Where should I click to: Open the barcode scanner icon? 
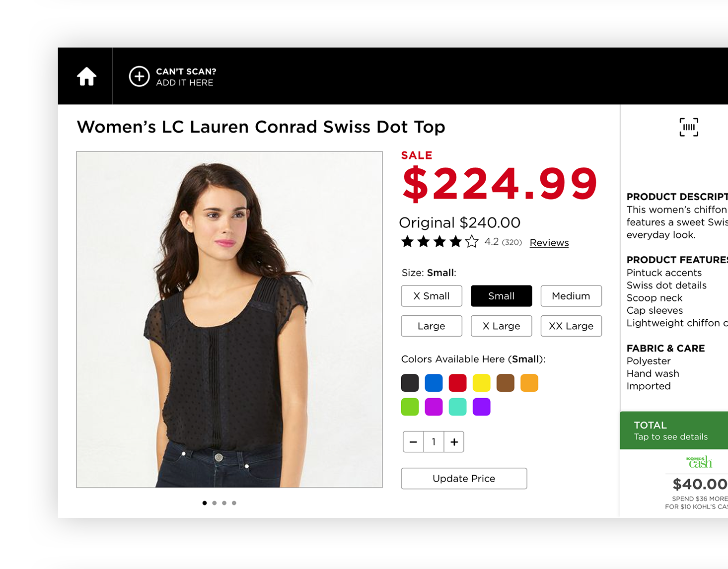688,127
